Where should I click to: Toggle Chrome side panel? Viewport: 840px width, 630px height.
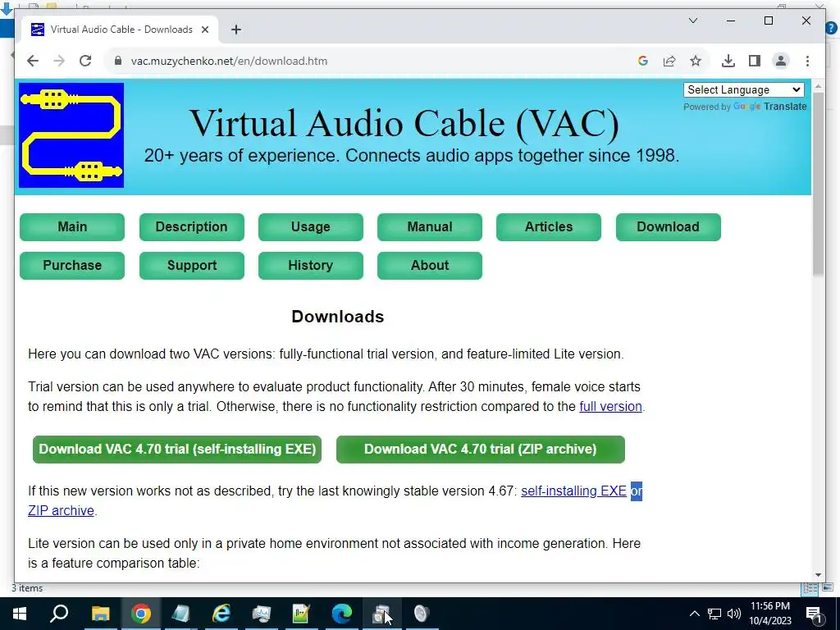coord(755,61)
